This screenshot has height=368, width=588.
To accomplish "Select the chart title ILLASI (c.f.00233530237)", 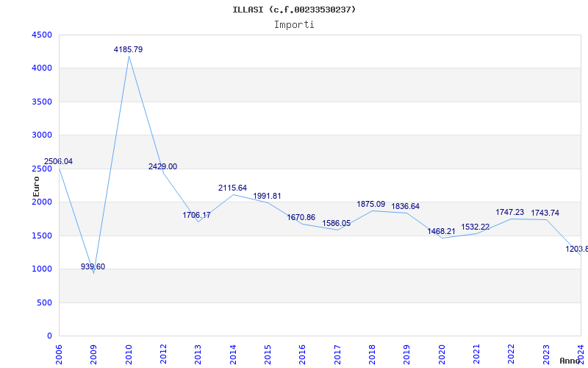I will pos(294,10).
